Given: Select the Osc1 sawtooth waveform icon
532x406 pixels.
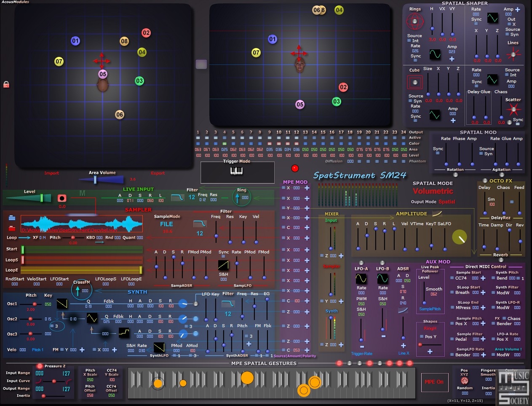Looking at the screenshot, I should point(62,304).
